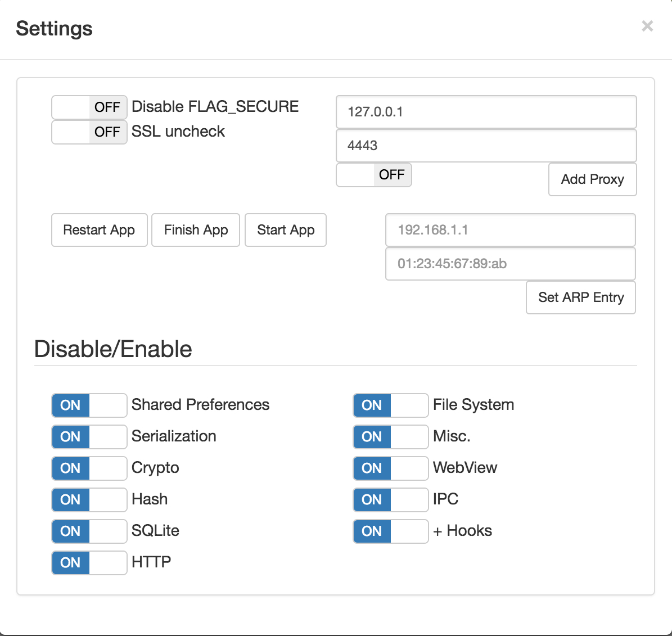Viewport: 672px width, 636px height.
Task: Switch off the WebView toggle
Action: 391,468
